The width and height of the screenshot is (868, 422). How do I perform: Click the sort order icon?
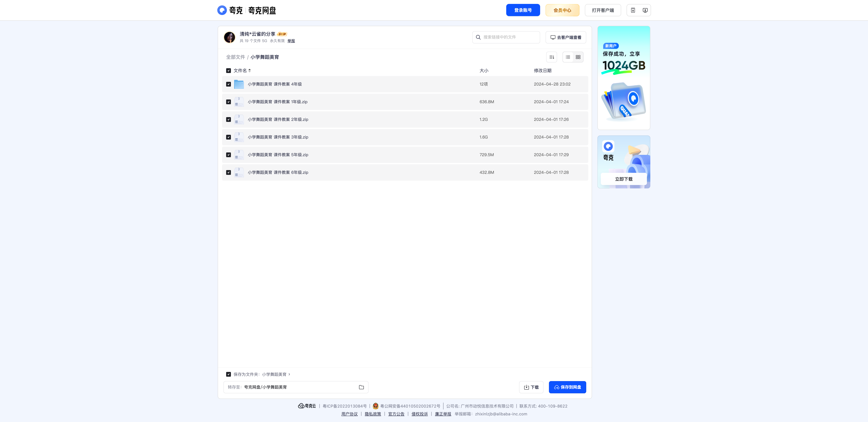(552, 57)
